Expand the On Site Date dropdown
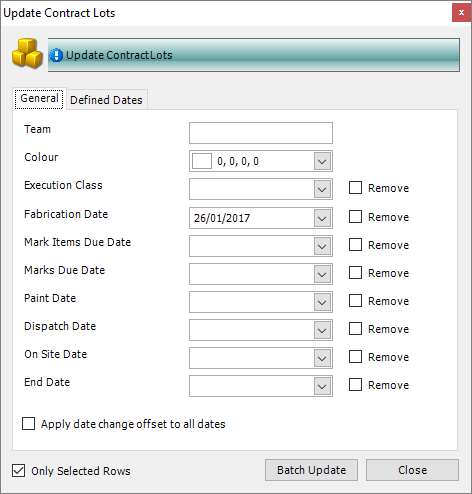This screenshot has width=472, height=494. [x=322, y=358]
